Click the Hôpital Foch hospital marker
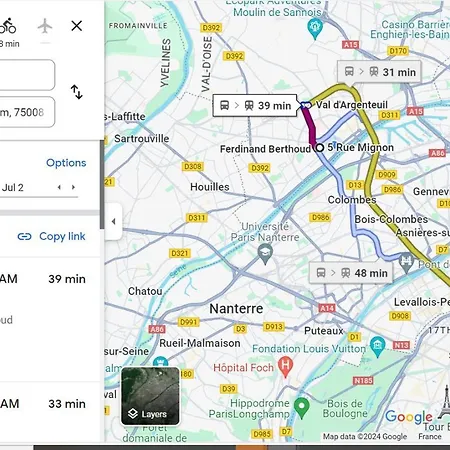 tap(285, 366)
